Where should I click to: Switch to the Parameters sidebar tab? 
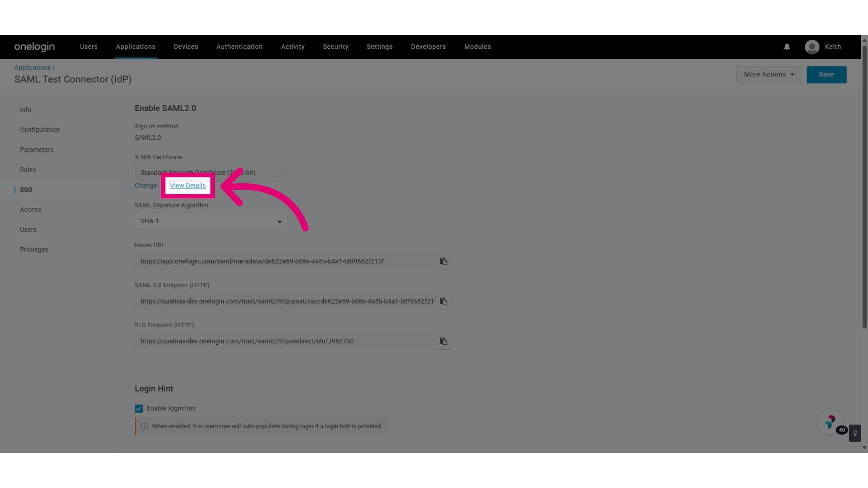tap(37, 150)
